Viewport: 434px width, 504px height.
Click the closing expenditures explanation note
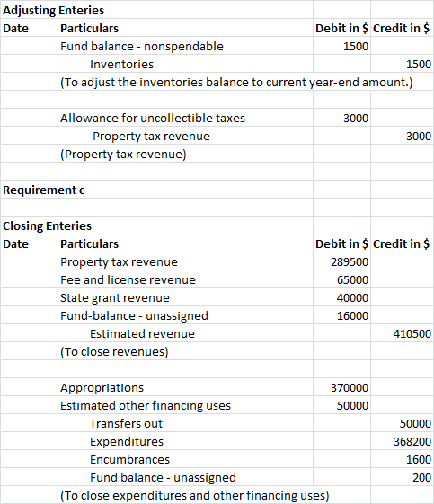(x=195, y=496)
